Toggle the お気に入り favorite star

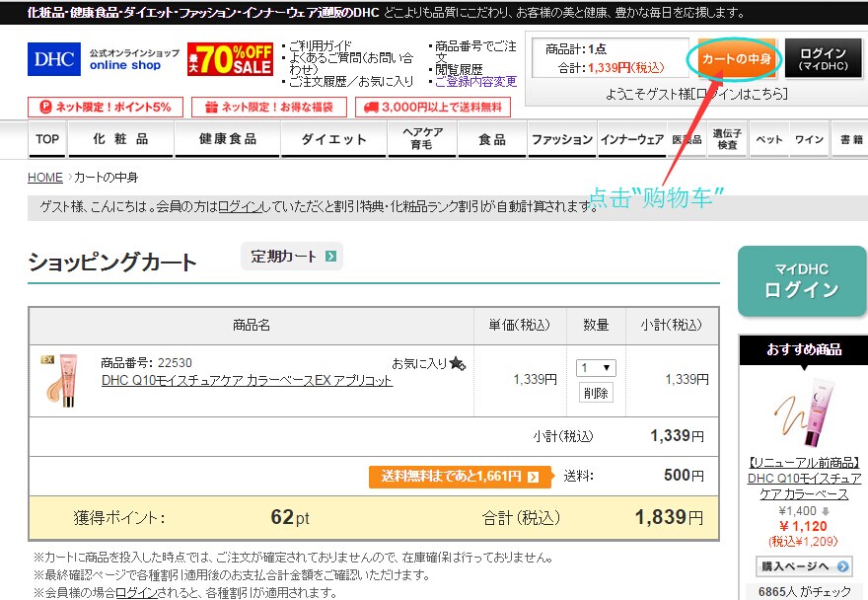point(456,363)
